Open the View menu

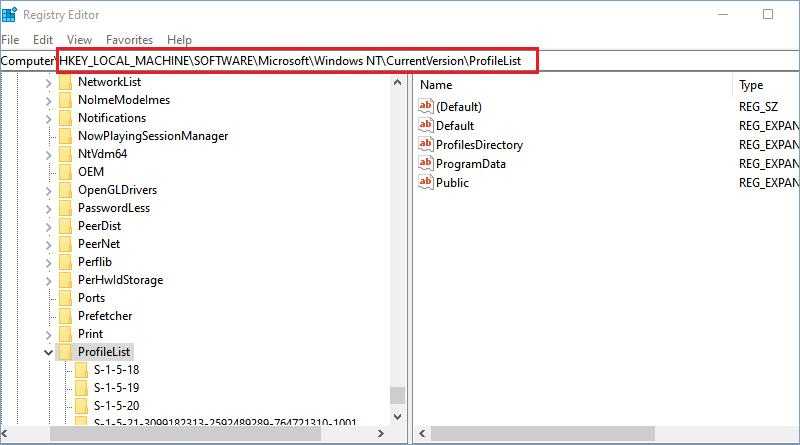(x=79, y=40)
